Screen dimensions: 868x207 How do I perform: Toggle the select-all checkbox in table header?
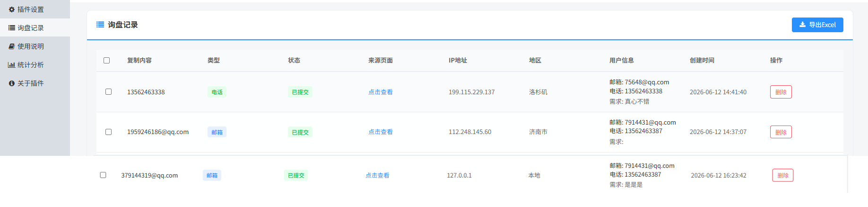[x=106, y=60]
